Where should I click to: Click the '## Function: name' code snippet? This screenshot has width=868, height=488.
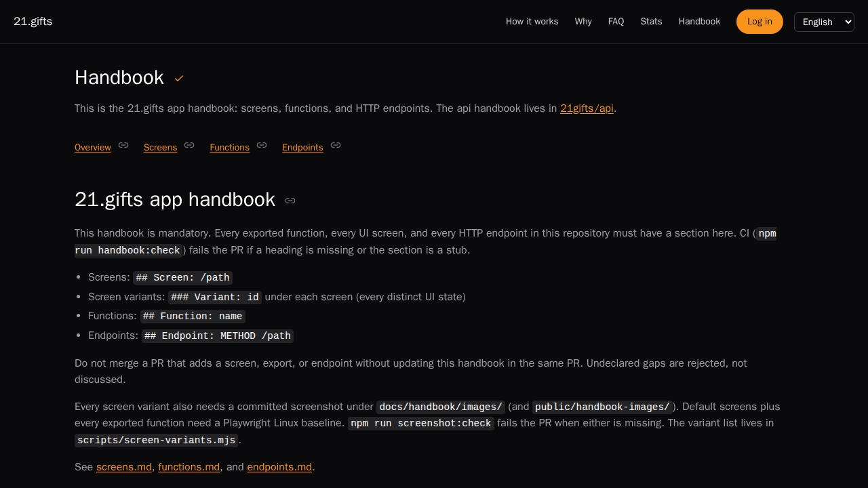(x=193, y=317)
